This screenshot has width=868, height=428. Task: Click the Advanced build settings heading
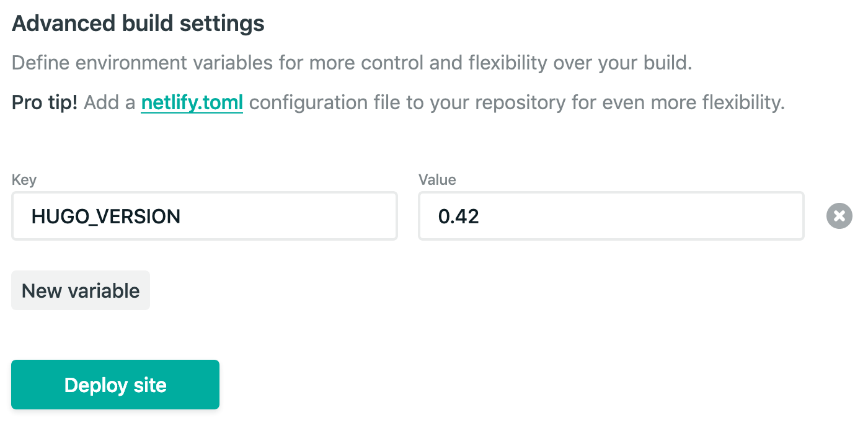point(138,24)
